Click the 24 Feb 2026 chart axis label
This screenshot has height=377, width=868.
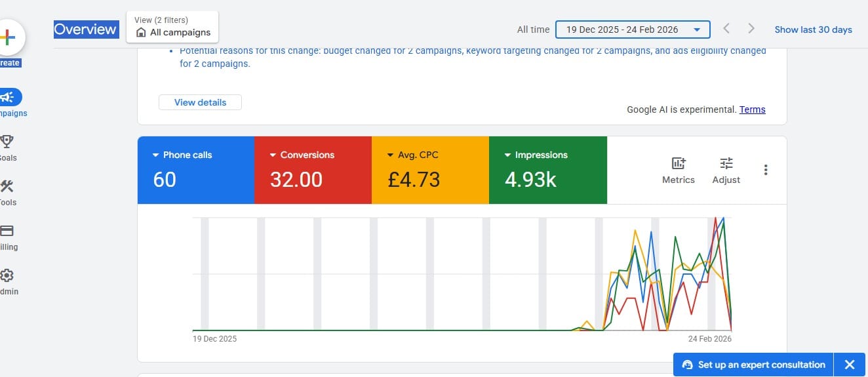[709, 339]
